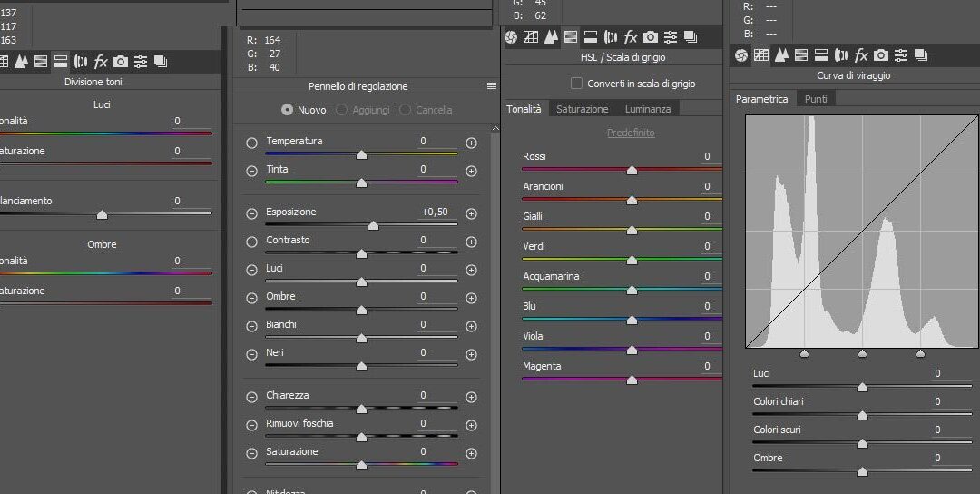Viewport: 980px width, 494px height.
Task: Switch to the Punti curve tab
Action: [x=816, y=99]
